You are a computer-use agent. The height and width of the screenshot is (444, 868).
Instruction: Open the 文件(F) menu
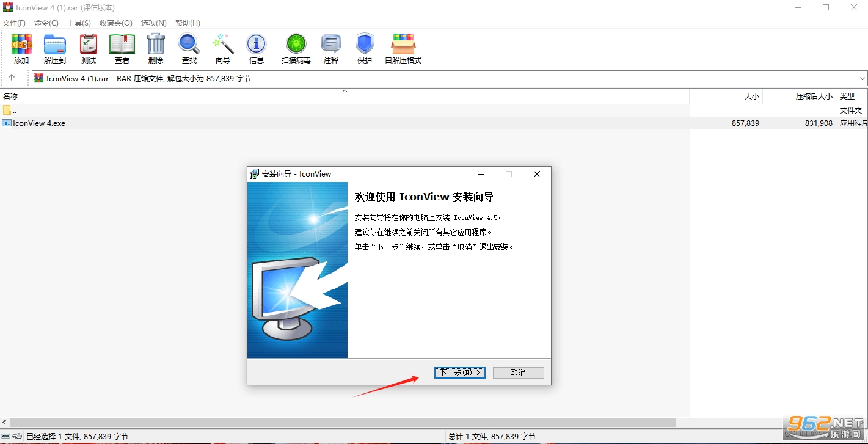click(14, 23)
